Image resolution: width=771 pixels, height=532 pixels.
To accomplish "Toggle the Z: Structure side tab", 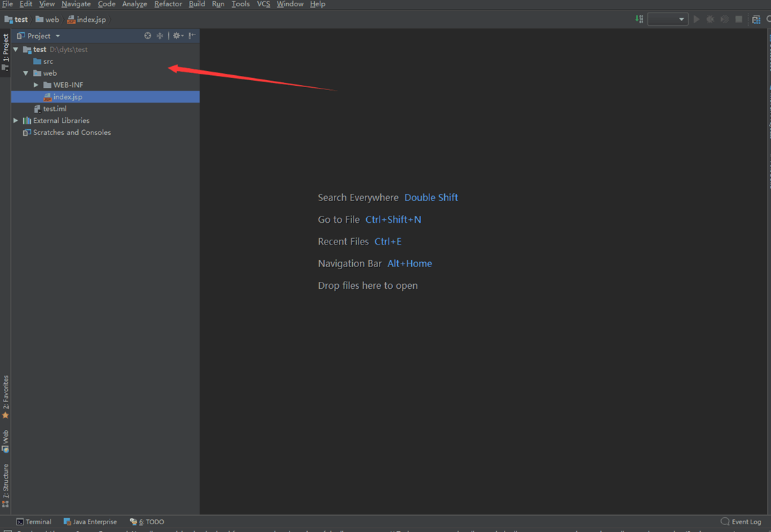I will tap(6, 486).
